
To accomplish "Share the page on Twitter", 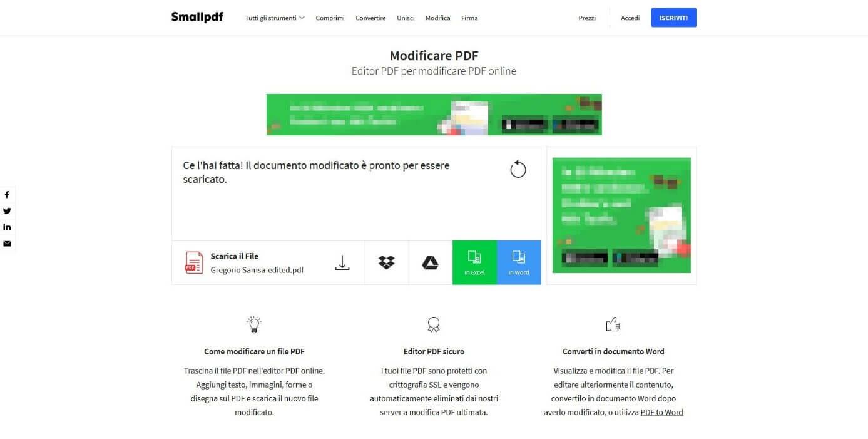I will [7, 211].
